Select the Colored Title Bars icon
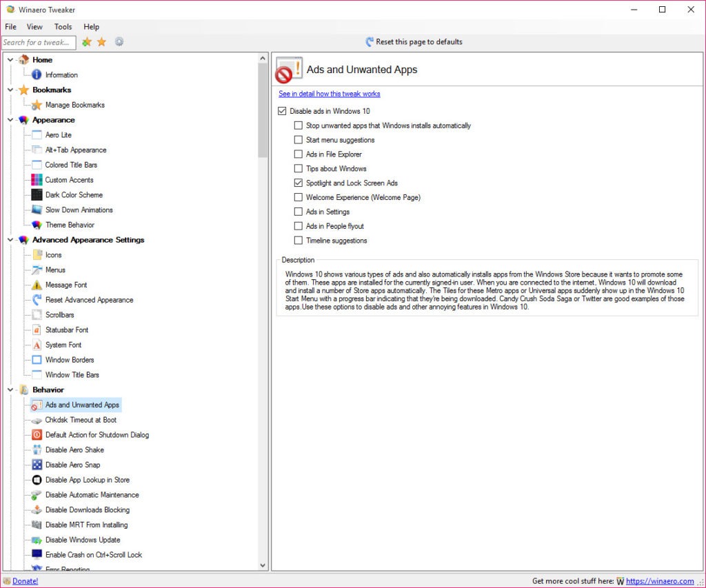 [x=37, y=165]
